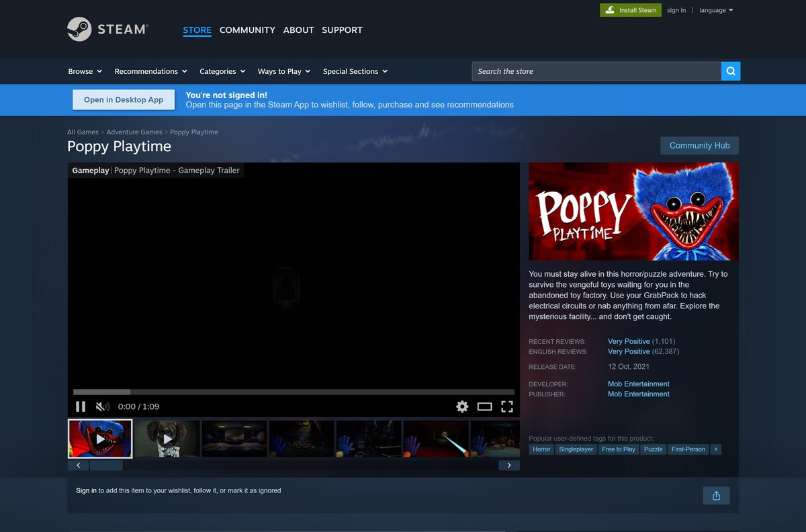Select the third screenshot thumbnail

point(234,439)
